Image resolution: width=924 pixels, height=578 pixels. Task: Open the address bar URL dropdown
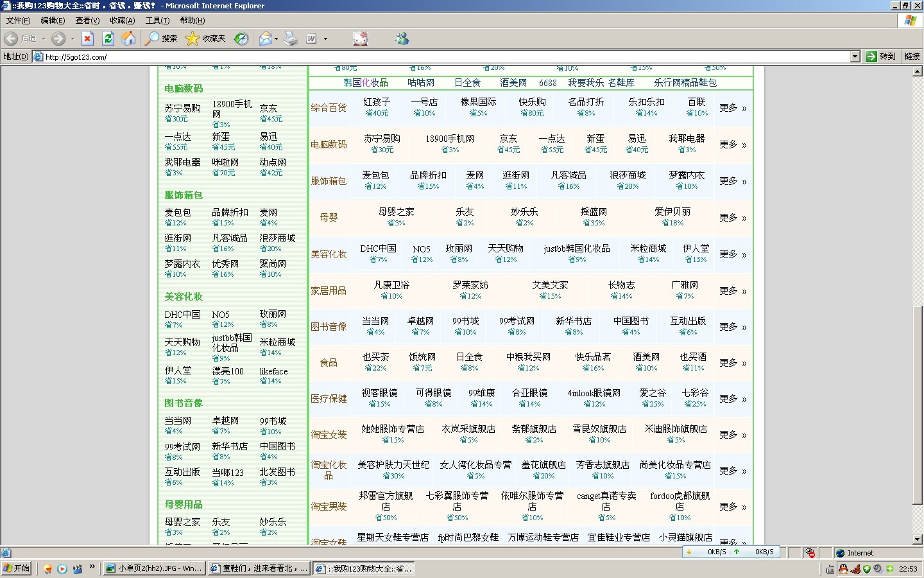coord(855,57)
